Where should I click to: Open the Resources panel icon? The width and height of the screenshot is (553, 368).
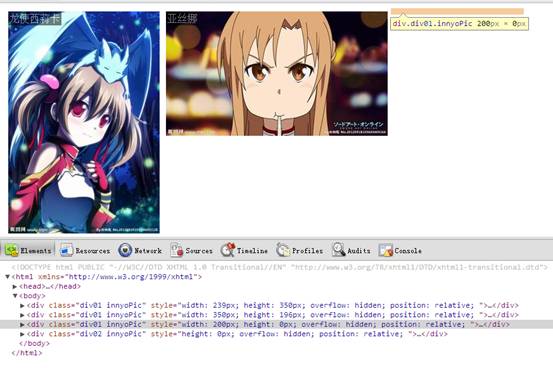[66, 250]
